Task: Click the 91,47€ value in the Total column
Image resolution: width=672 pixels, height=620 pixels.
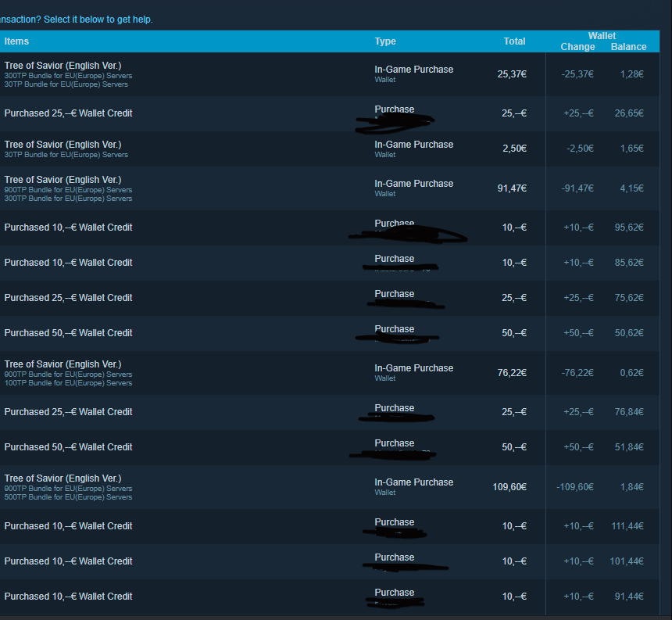Action: coord(512,188)
